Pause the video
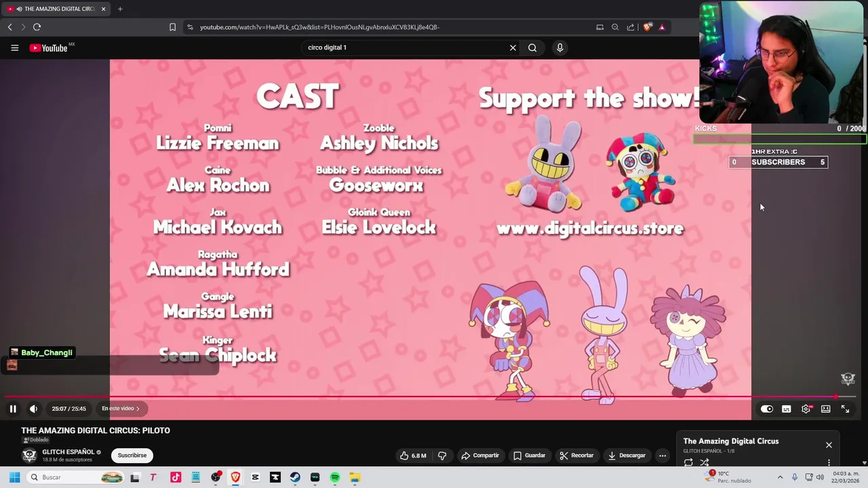868x488 pixels. click(13, 409)
